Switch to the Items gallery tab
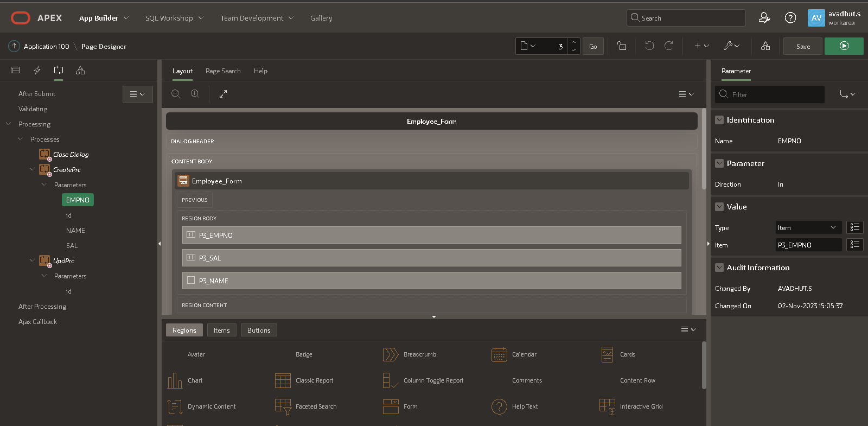The height and width of the screenshot is (426, 868). [x=221, y=330]
